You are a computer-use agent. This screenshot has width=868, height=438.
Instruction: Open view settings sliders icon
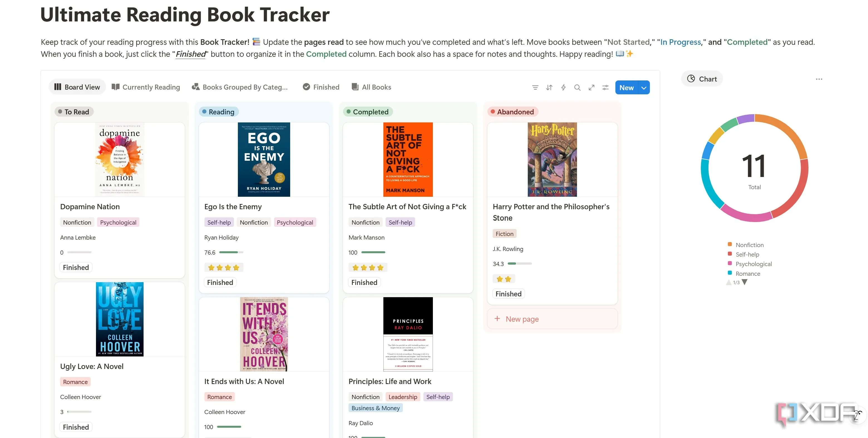tap(605, 88)
